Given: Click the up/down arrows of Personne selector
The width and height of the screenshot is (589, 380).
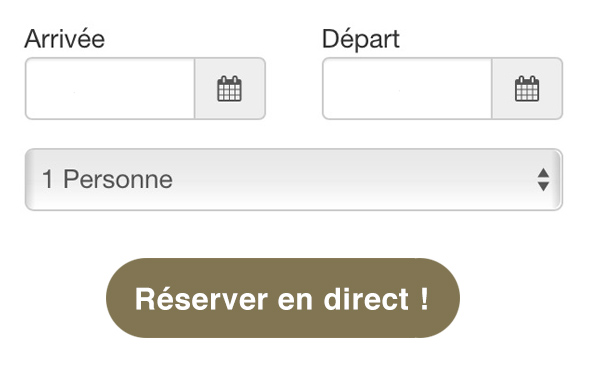Looking at the screenshot, I should 543,179.
